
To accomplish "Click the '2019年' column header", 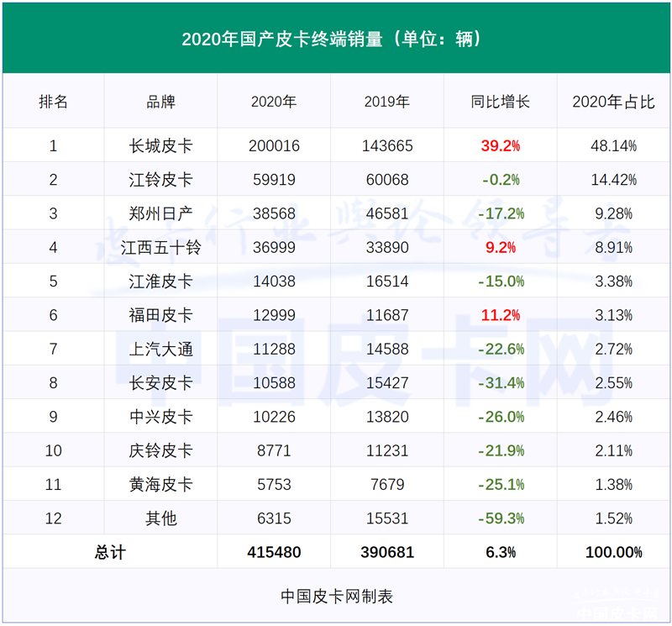I will click(387, 102).
